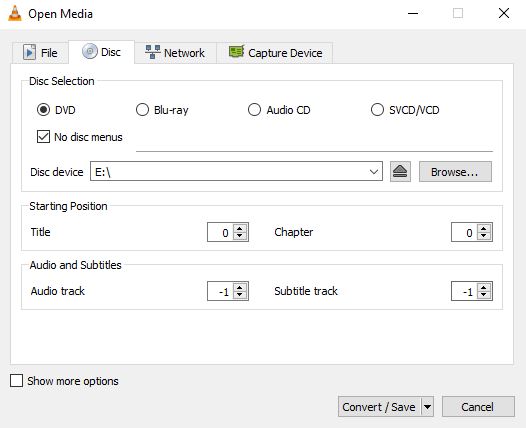Increase the Chapter number with up arrow

click(x=483, y=228)
